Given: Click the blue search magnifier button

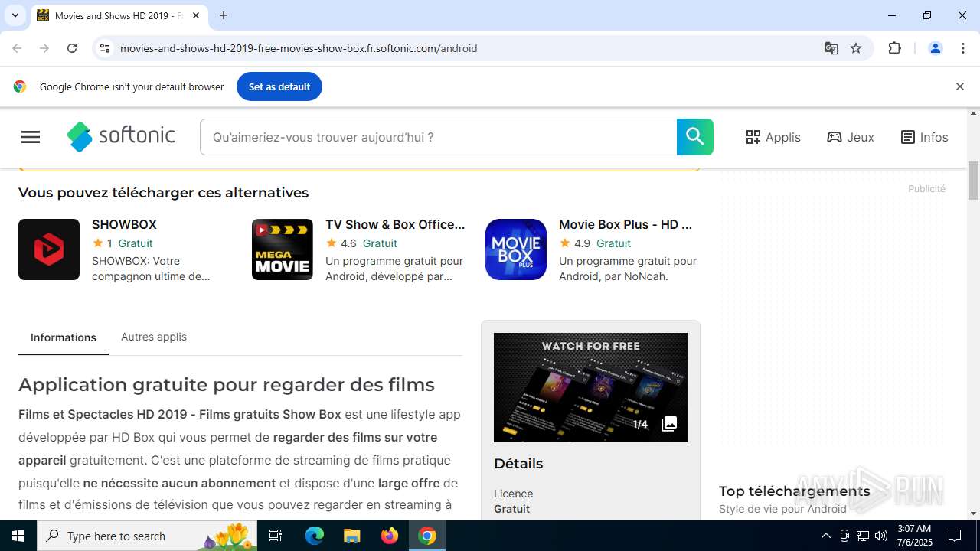Looking at the screenshot, I should point(694,137).
